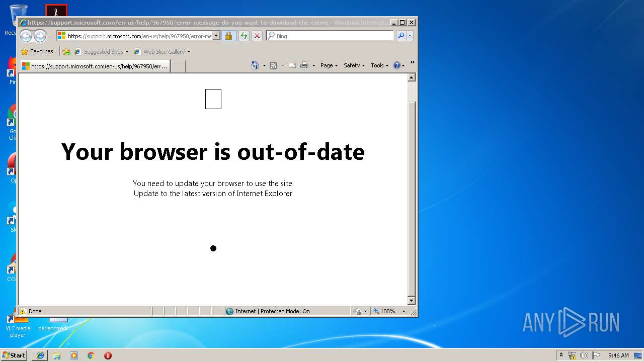This screenshot has height=362, width=644.
Task: Click the vertical scrollbar up arrow
Action: coord(411,77)
